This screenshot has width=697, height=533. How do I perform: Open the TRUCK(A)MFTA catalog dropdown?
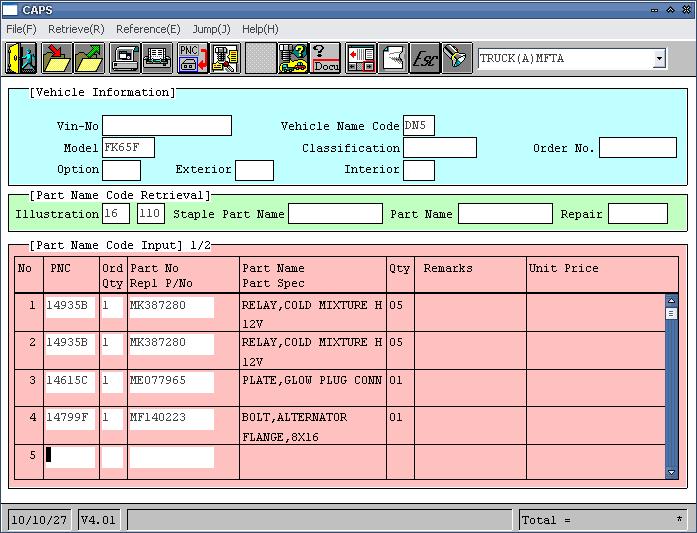(659, 58)
